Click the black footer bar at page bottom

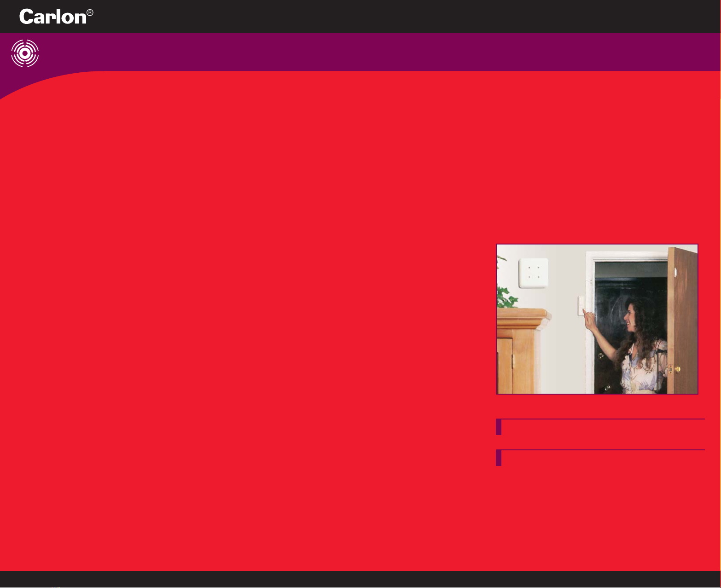360,578
